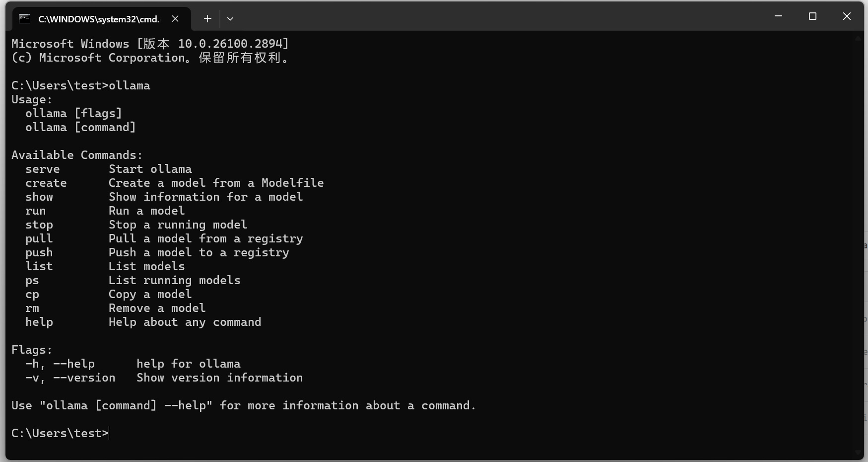Image resolution: width=868 pixels, height=462 pixels.
Task: Close the cmd.exe tab
Action: point(175,19)
